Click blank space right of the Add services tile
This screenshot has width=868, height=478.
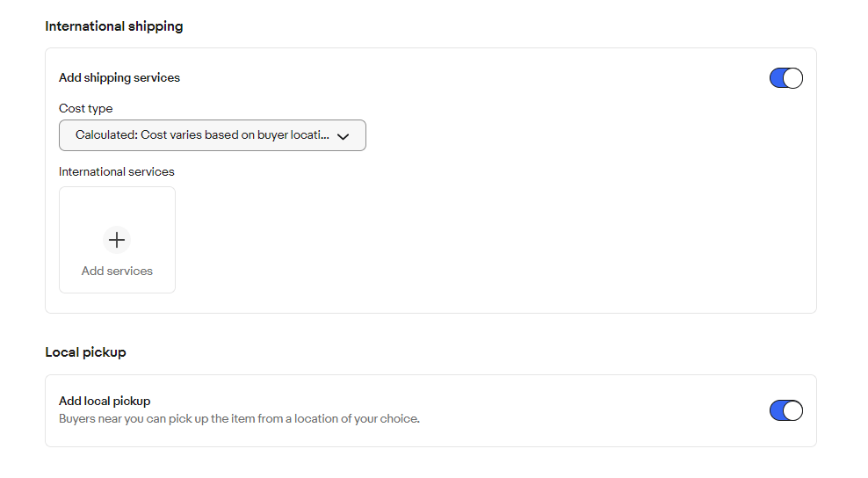[x=483, y=240]
